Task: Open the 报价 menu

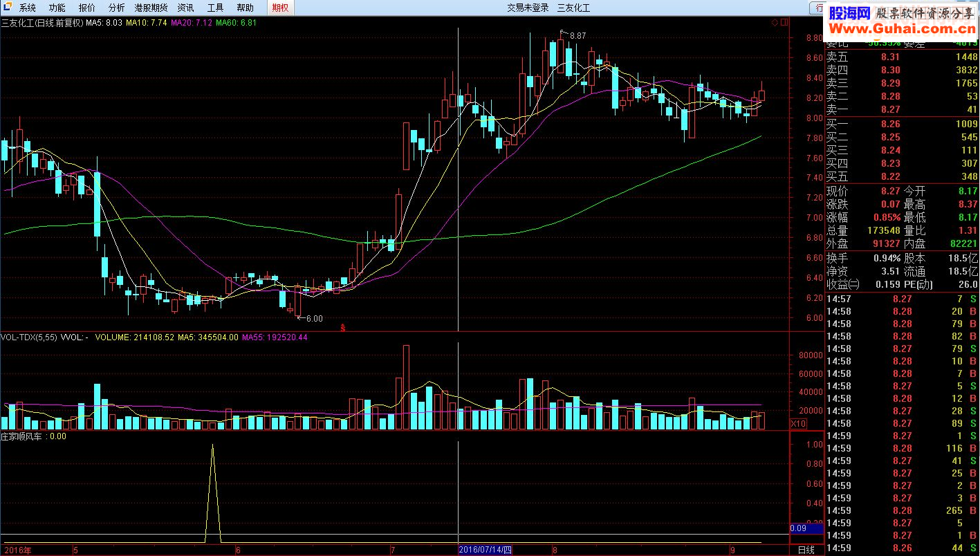Action: point(87,8)
